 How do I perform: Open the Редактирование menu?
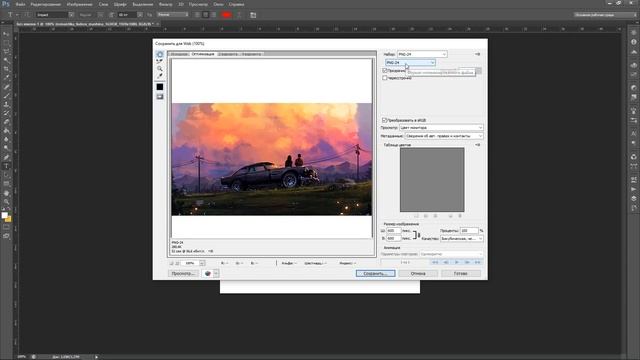[46, 4]
